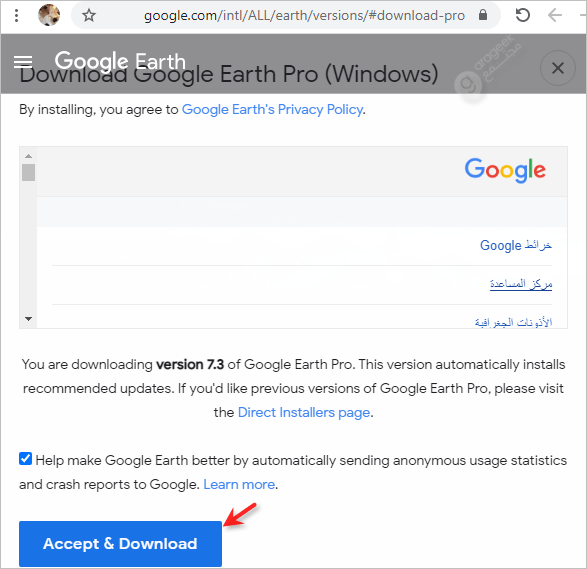Click the address bar URL field
This screenshot has height=569, width=587.
coord(304,15)
